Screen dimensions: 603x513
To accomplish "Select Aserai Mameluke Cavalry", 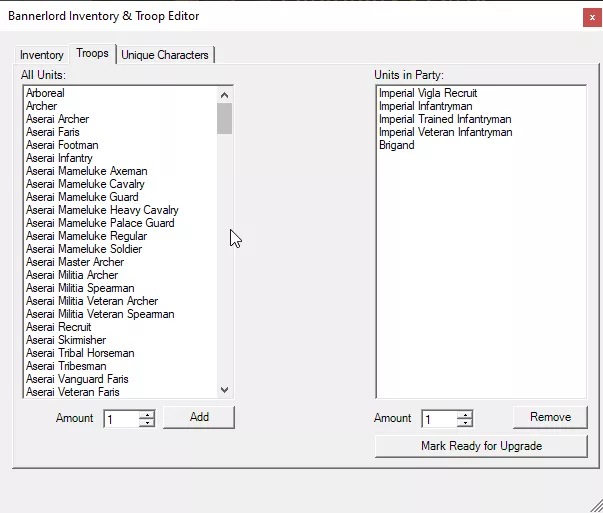I will [121, 184].
